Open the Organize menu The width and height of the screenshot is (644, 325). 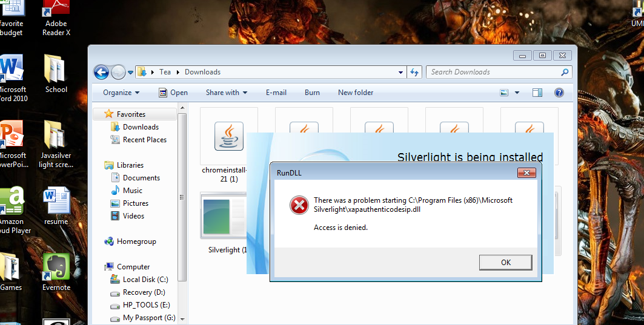[121, 93]
